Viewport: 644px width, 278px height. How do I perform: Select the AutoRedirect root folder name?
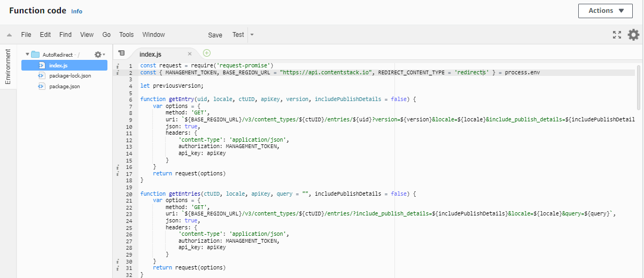58,55
